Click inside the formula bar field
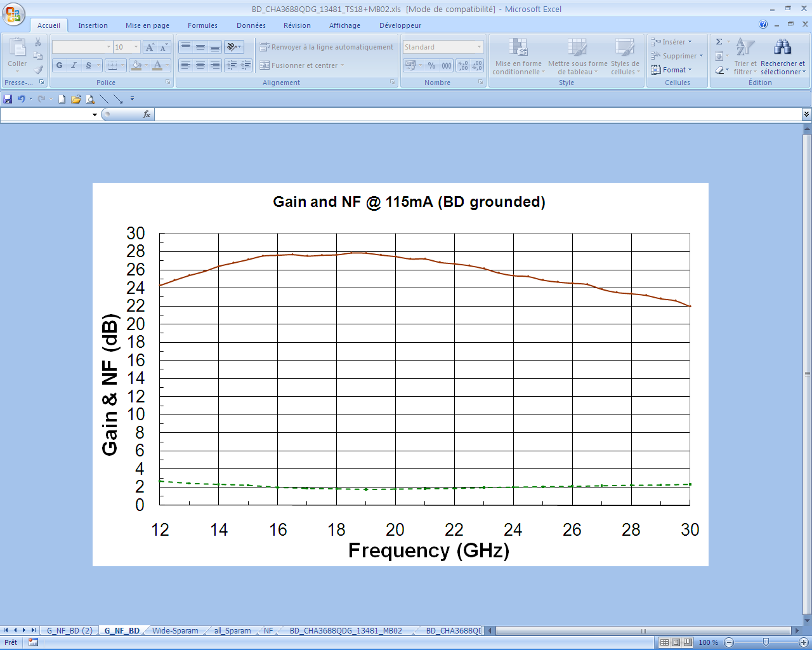This screenshot has width=812, height=650. [476, 114]
